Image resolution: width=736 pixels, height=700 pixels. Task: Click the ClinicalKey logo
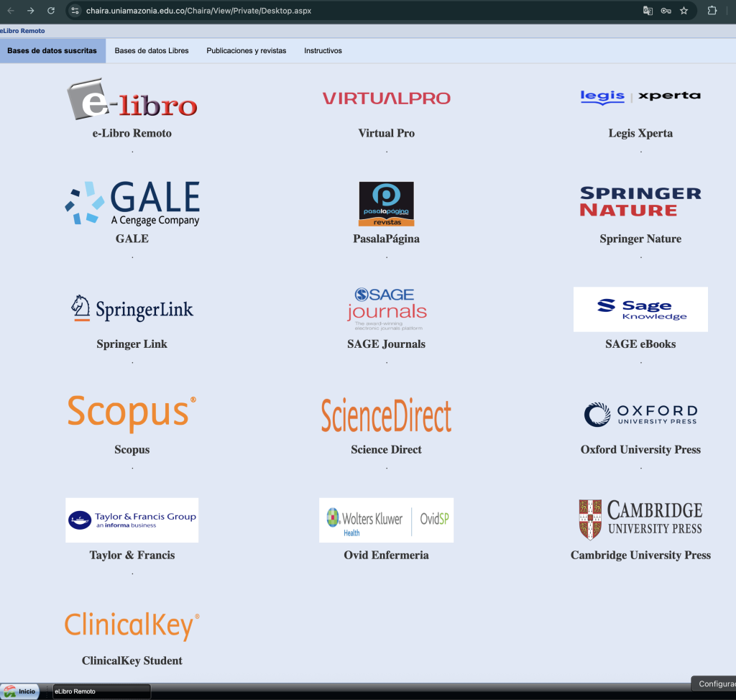point(132,626)
